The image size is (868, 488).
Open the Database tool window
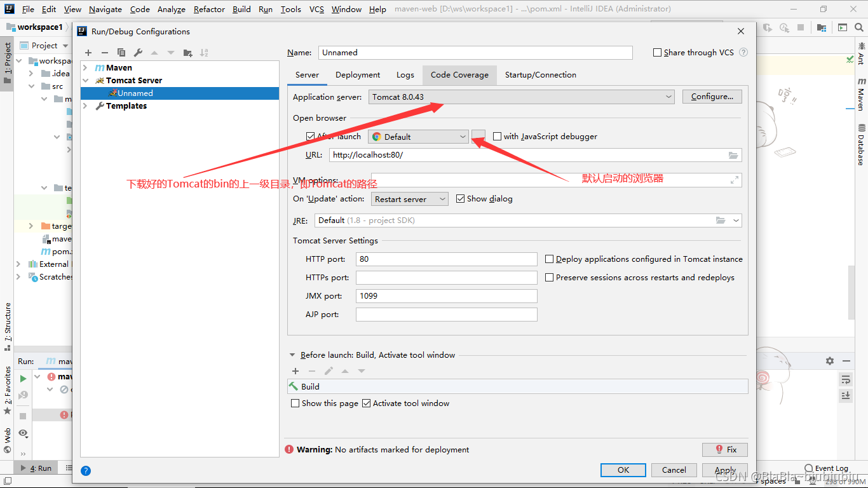pos(862,145)
